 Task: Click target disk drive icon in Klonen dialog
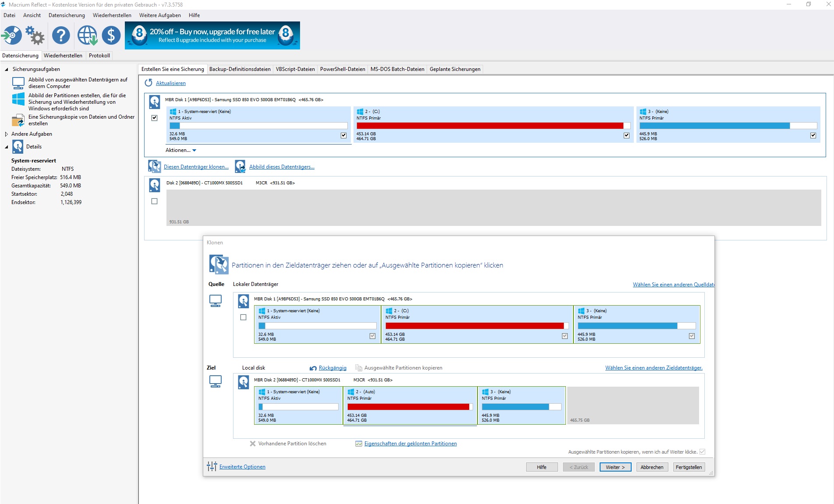tap(244, 382)
